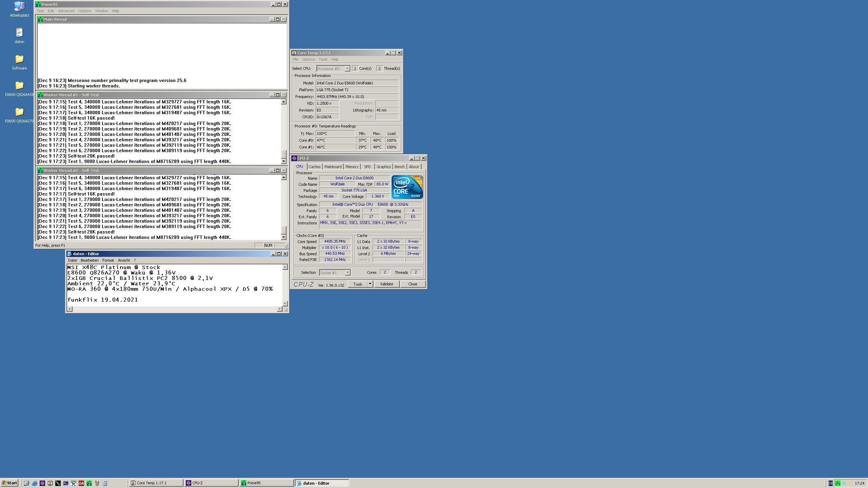
Task: Launch the trash bin quick launch icon
Action: coord(97,483)
